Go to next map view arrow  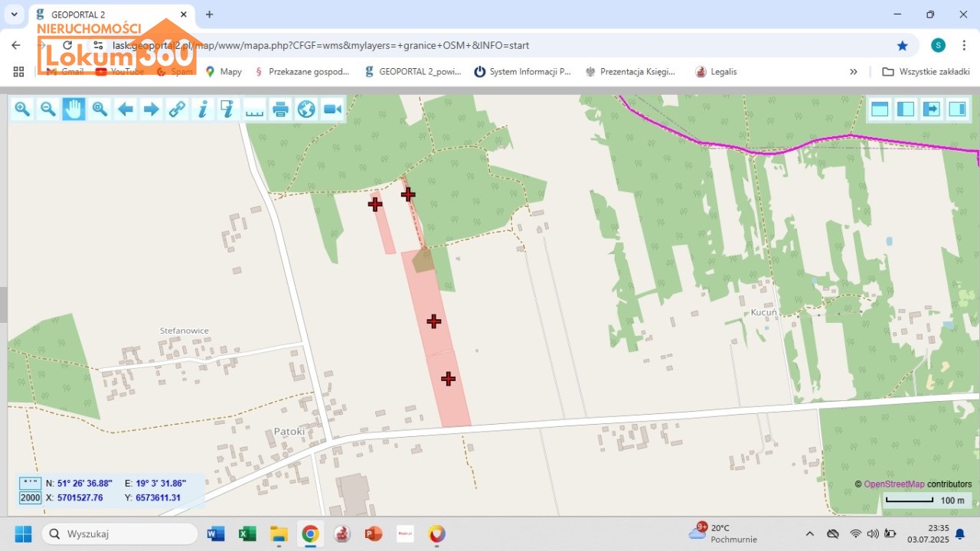[152, 109]
